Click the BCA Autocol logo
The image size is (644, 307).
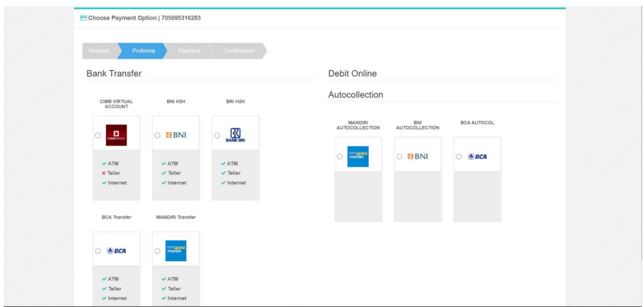(x=477, y=156)
